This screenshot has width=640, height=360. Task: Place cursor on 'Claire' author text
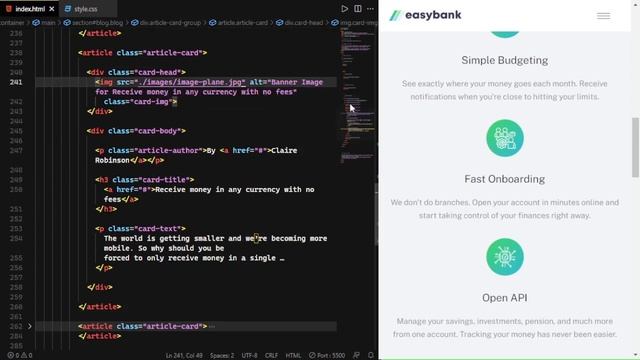(x=284, y=150)
